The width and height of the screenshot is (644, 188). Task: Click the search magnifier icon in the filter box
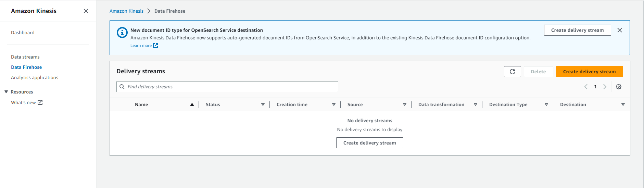pyautogui.click(x=122, y=87)
